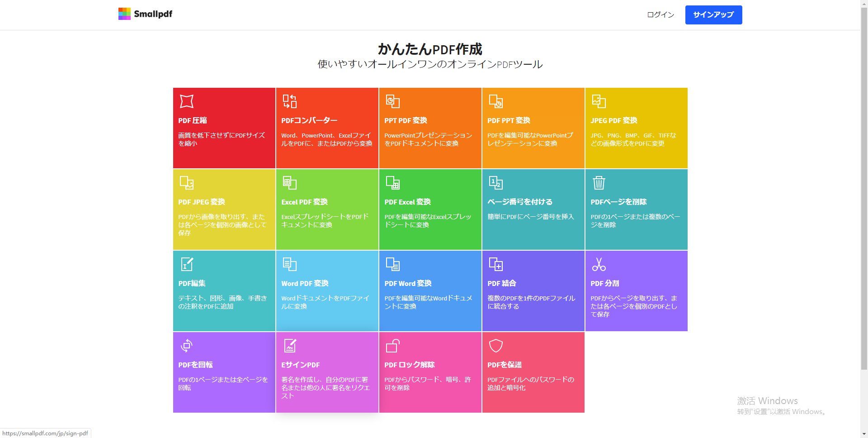The image size is (868, 438).
Task: Click the PPT to PDF icon
Action: [393, 101]
